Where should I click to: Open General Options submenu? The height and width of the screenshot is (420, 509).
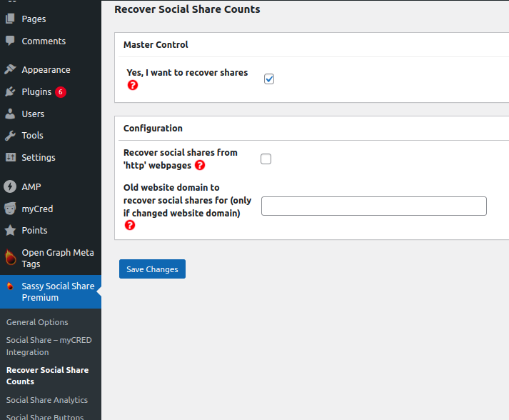pyautogui.click(x=37, y=322)
